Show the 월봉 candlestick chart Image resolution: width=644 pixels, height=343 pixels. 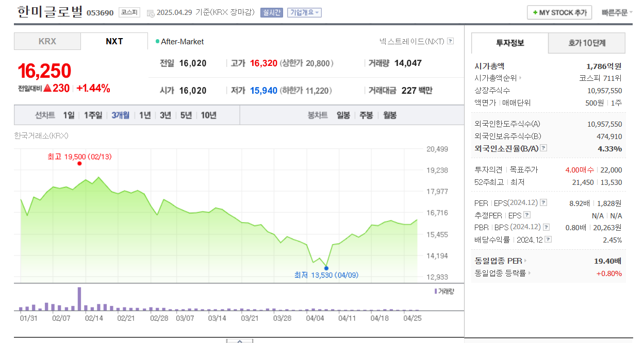390,115
